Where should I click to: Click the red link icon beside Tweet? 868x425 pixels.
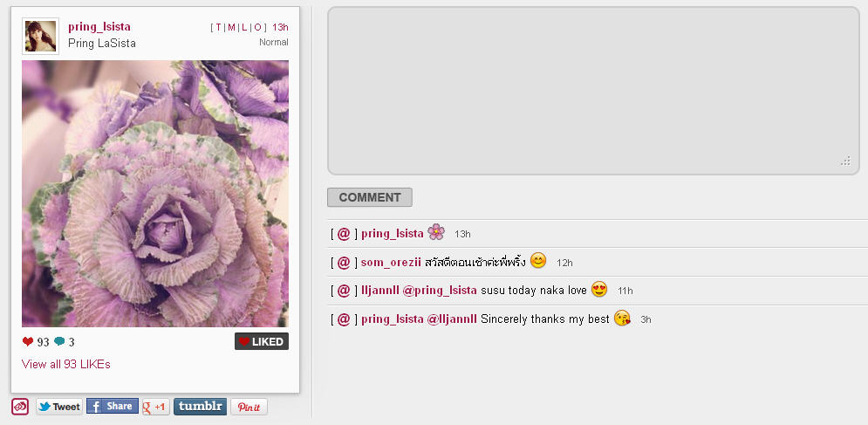(20, 407)
